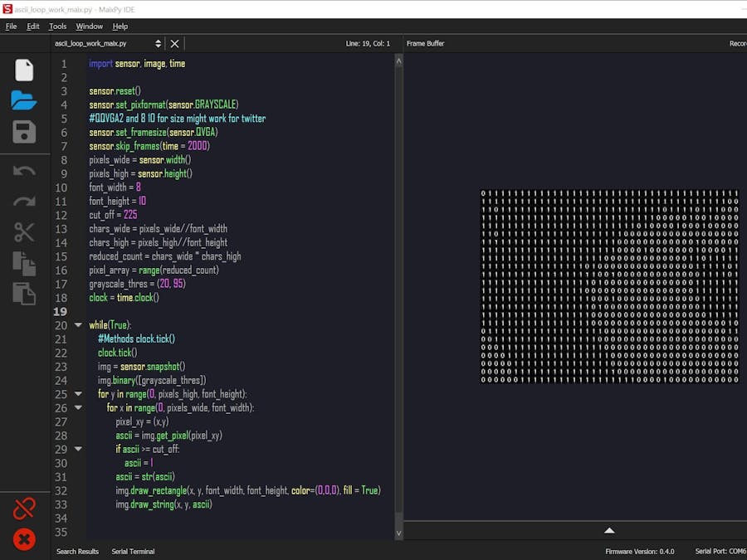Switch to the Serial Terminal tab

133,551
